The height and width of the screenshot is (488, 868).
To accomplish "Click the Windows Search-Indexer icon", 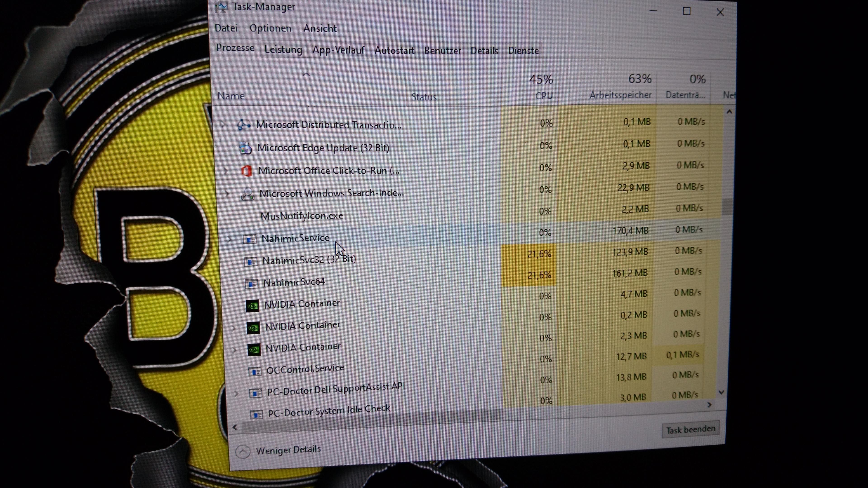I will 248,194.
